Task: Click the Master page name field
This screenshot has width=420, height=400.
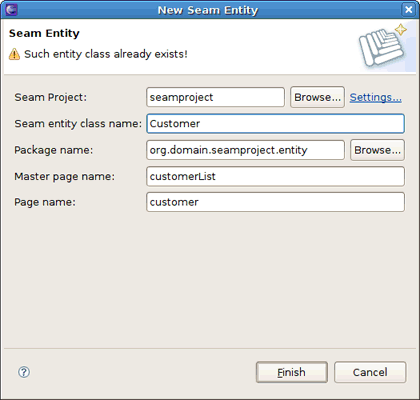Action: [x=275, y=176]
